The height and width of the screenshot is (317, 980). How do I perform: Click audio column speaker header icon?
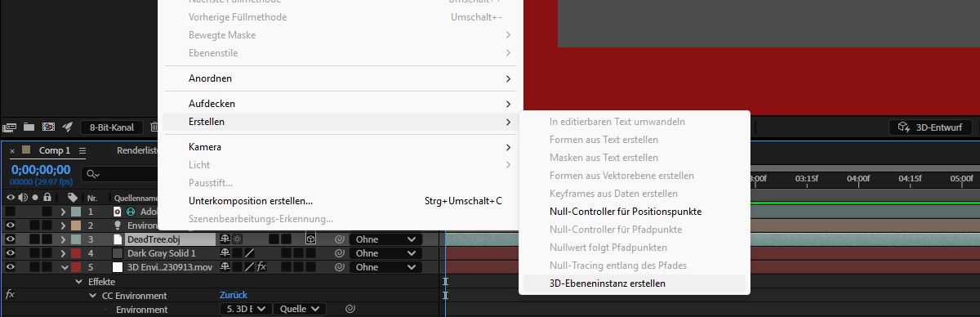(x=22, y=197)
